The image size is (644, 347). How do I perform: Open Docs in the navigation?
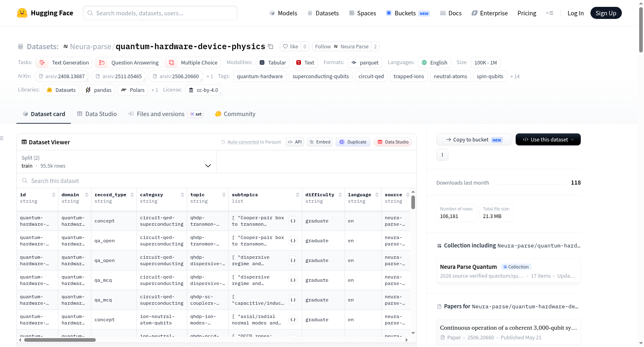(451, 13)
